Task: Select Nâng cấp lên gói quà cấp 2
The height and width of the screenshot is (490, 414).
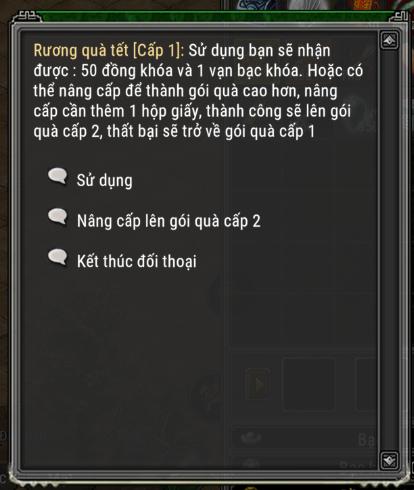Action: tap(169, 221)
